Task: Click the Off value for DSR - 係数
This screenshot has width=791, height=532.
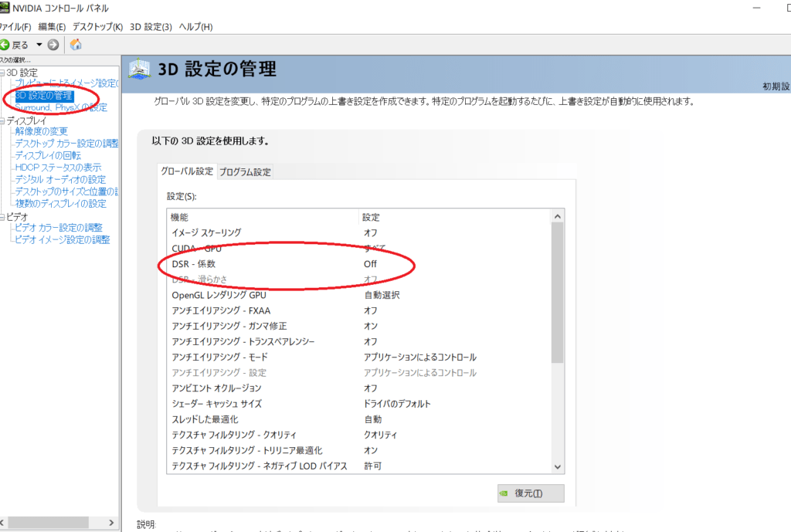Action: coord(370,264)
